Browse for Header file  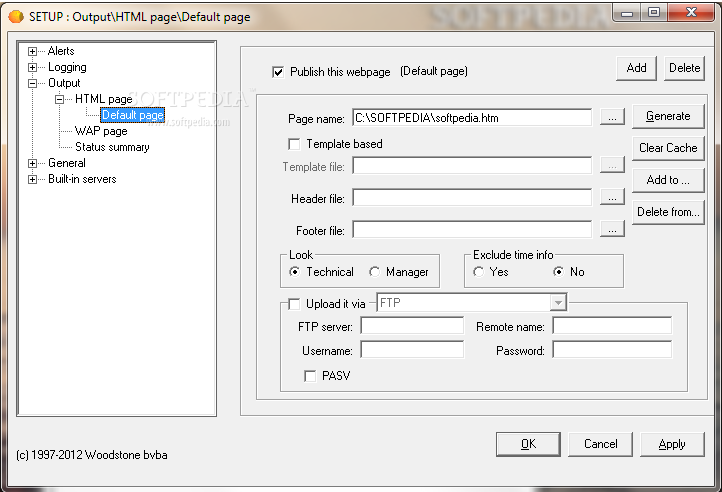point(612,197)
